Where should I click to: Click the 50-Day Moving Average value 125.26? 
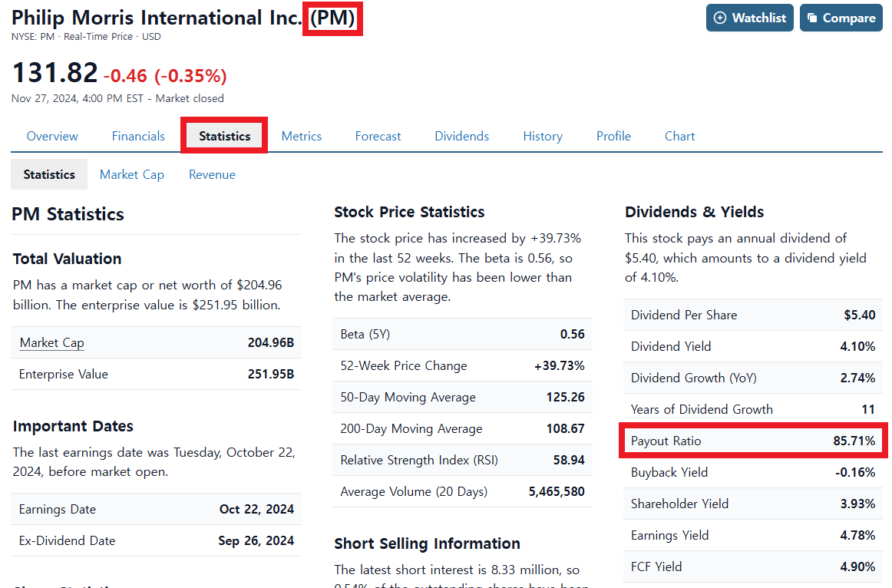coord(566,397)
